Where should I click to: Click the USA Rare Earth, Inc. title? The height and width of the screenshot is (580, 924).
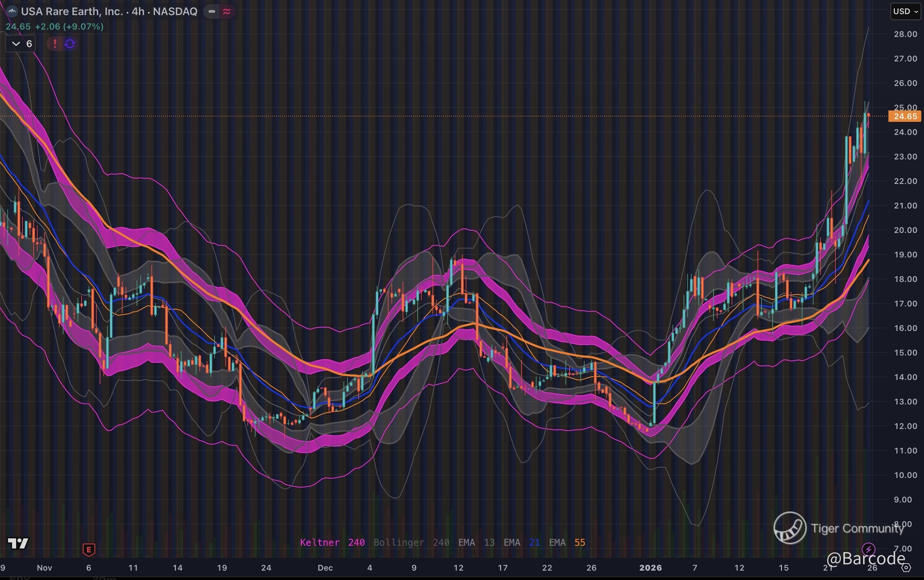[72, 11]
